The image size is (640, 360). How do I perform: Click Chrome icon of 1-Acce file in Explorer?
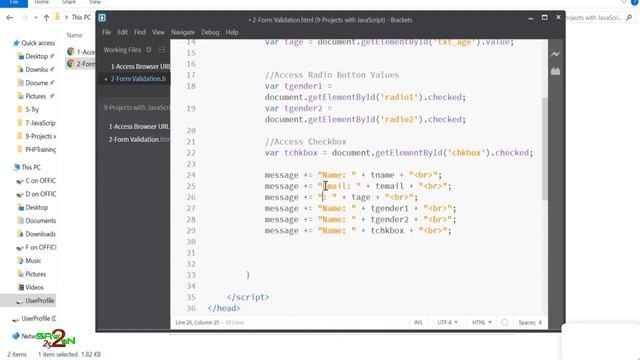pos(71,51)
